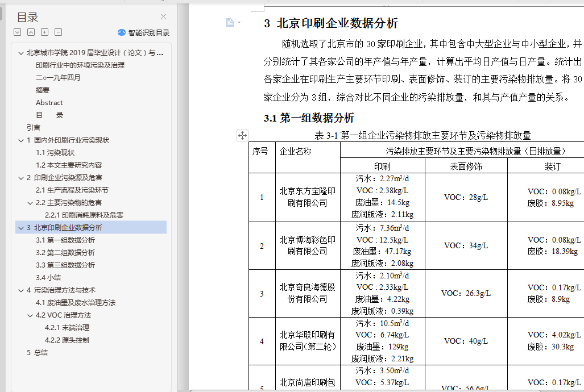Collapse the 北京城市学院 2019 届毕业设计 tree node

pos(21,53)
